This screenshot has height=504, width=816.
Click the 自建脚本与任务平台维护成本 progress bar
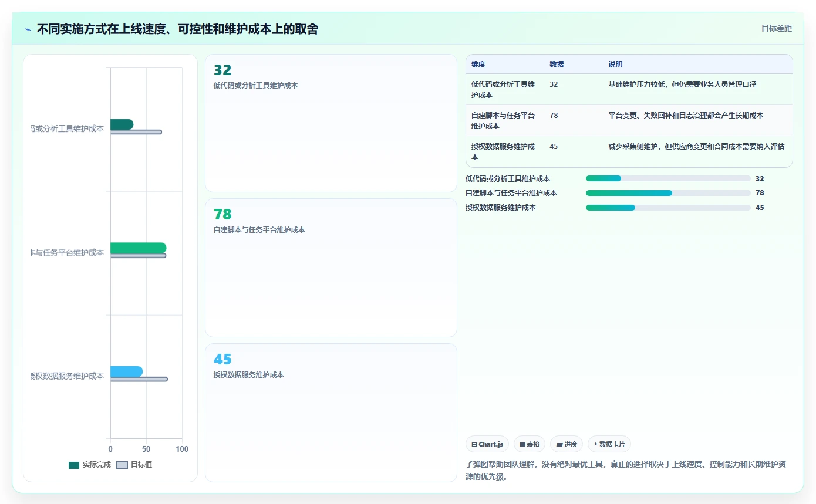coord(668,193)
